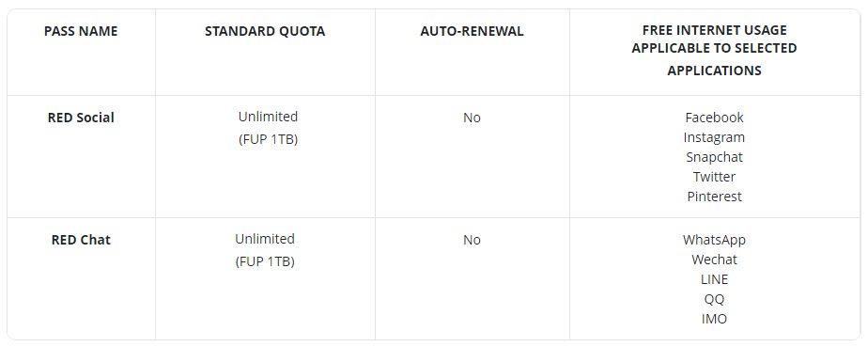Click Unlimited quota in RED Chat row

point(265,238)
